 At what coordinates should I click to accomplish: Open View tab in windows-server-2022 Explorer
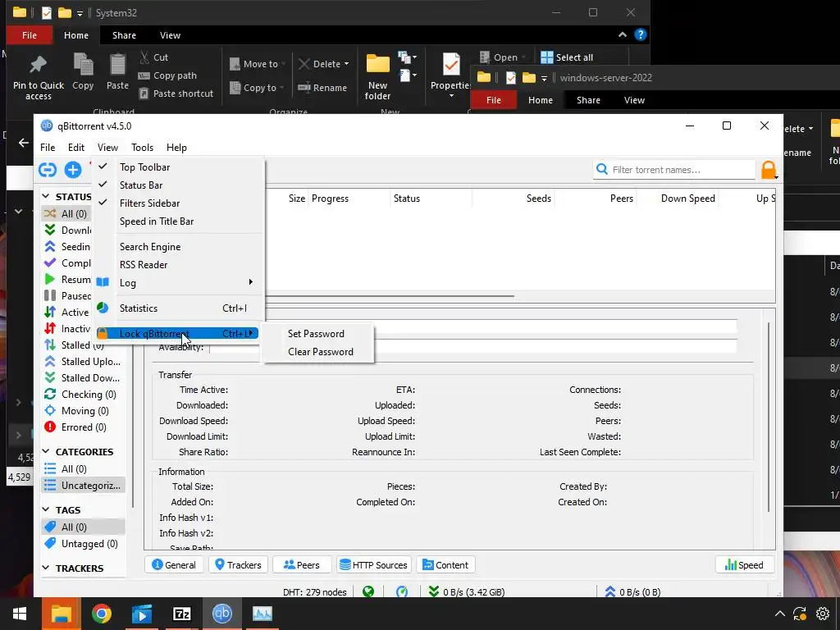pyautogui.click(x=634, y=100)
